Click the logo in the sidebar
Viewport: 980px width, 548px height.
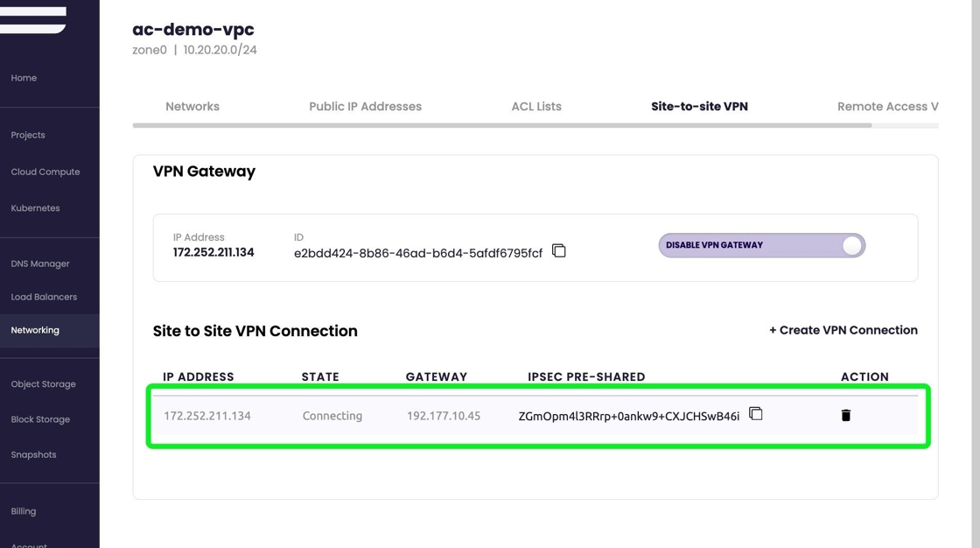[33, 19]
